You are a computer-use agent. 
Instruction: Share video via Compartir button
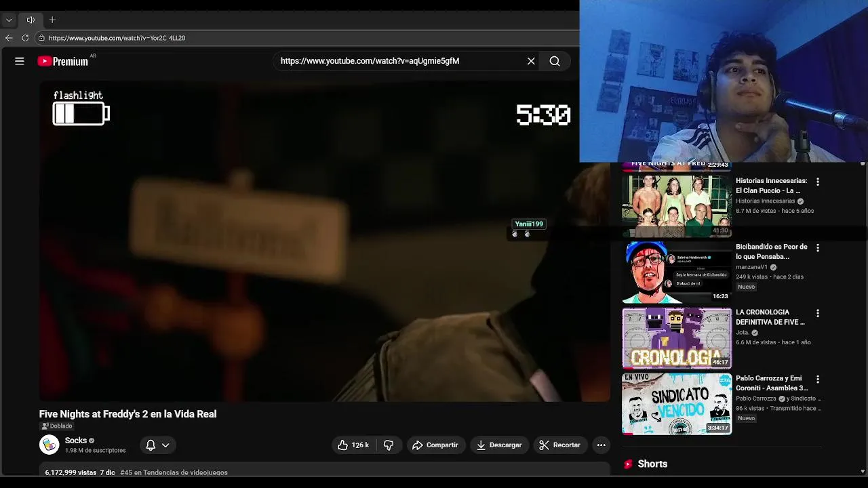[x=435, y=445]
